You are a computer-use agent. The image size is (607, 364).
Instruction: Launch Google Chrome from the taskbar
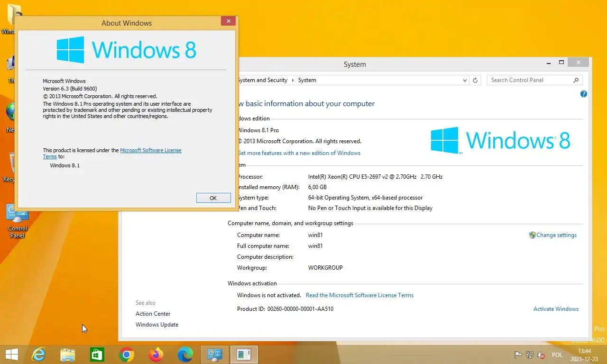[127, 355]
